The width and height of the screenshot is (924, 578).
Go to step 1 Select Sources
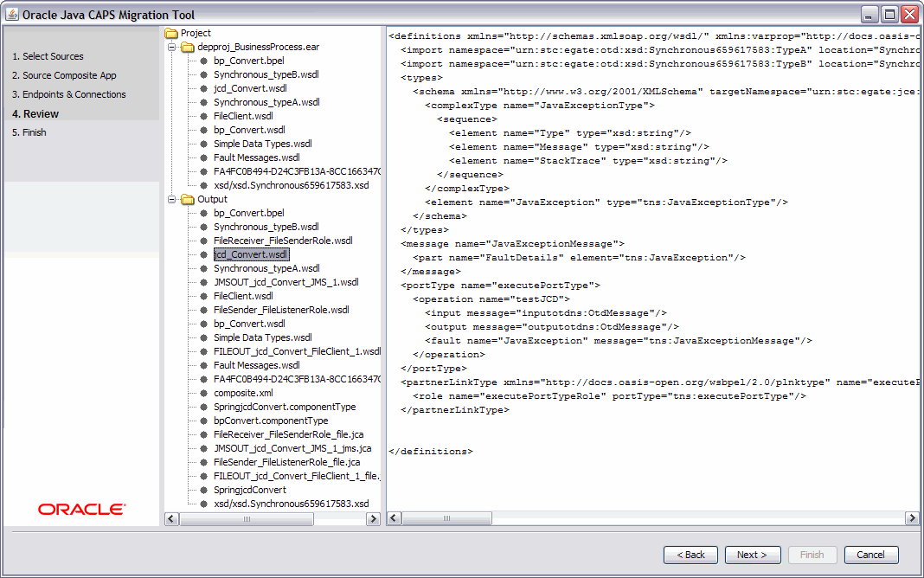click(x=48, y=56)
